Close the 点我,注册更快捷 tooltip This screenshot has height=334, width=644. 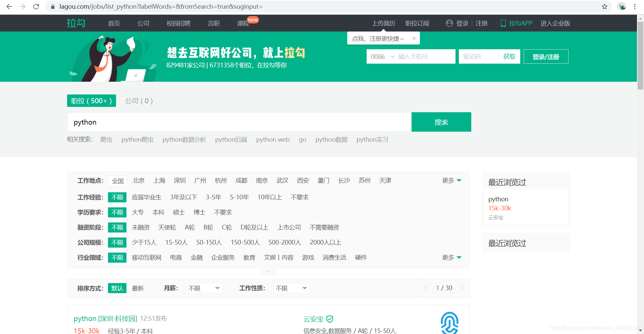point(414,38)
